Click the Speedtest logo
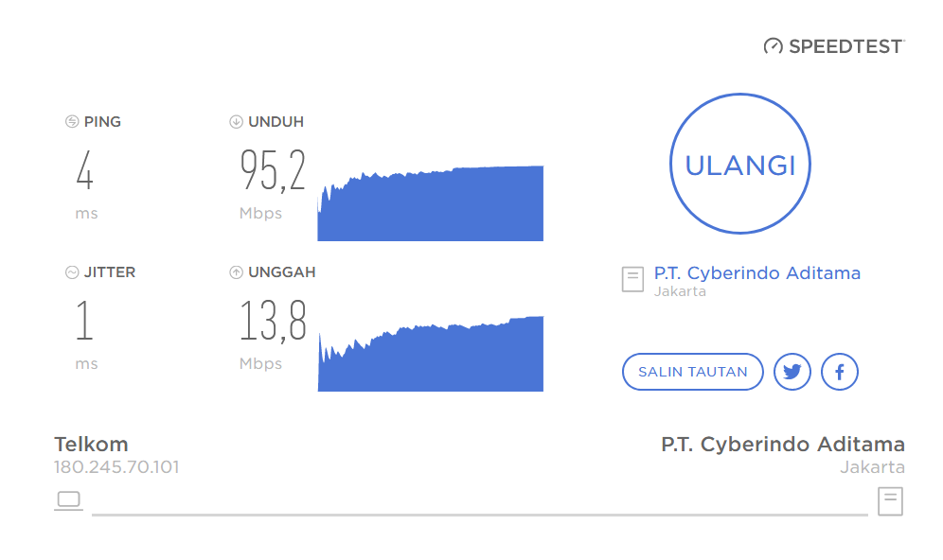This screenshot has height=560, width=943. 833,45
